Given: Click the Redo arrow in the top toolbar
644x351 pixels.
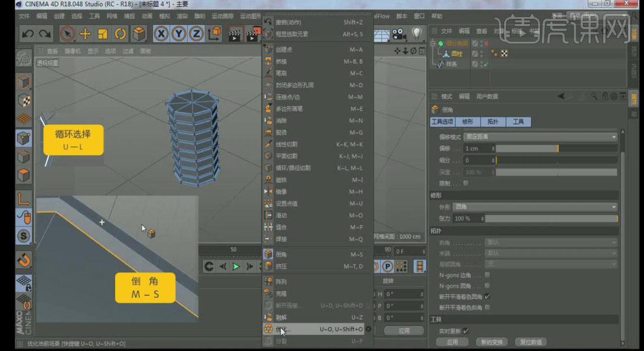Looking at the screenshot, I should click(45, 34).
